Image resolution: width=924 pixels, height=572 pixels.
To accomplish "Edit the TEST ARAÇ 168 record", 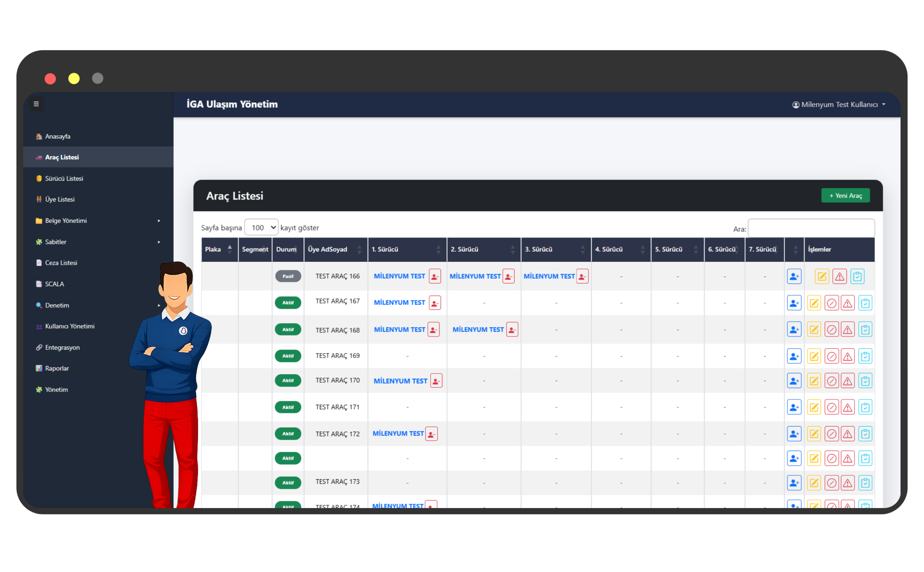I will point(813,329).
